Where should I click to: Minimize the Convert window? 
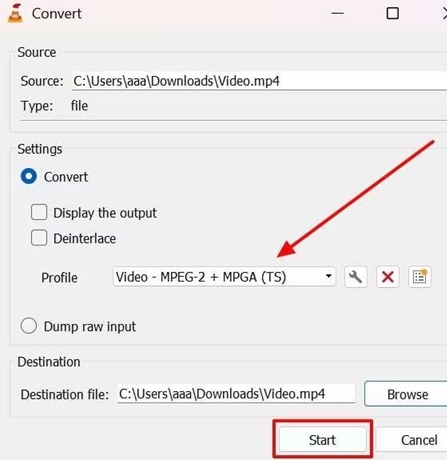coord(337,14)
